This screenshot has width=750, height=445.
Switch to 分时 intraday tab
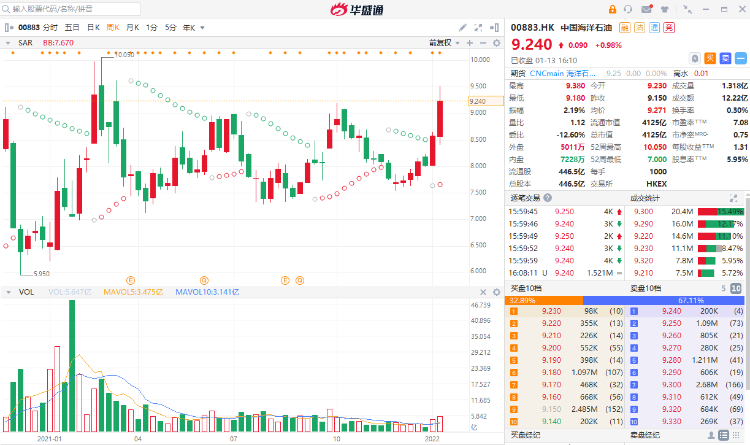50,28
